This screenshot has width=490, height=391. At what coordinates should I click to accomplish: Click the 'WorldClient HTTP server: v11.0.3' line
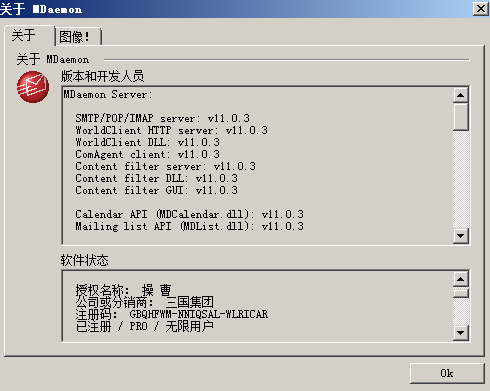coord(171,130)
